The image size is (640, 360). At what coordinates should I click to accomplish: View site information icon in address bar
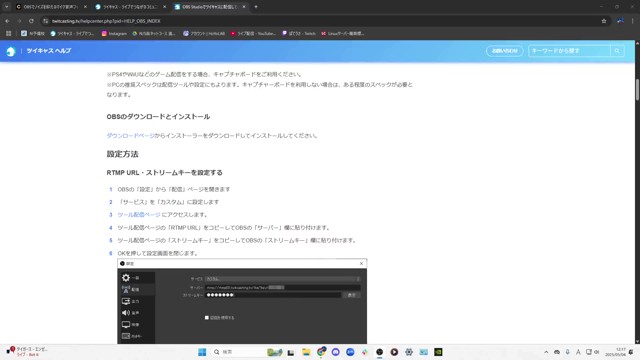(x=46, y=21)
